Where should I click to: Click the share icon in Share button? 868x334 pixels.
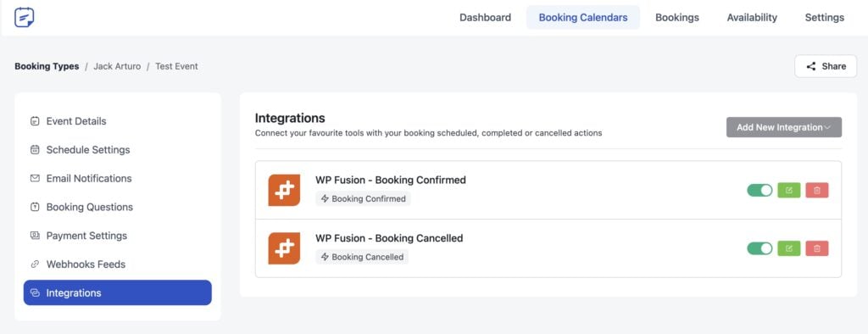(x=811, y=66)
